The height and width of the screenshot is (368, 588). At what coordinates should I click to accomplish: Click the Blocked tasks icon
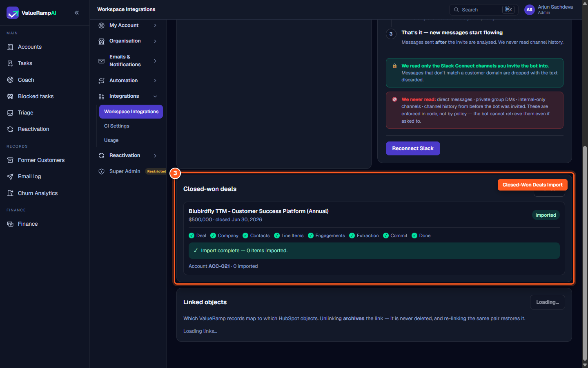10,96
